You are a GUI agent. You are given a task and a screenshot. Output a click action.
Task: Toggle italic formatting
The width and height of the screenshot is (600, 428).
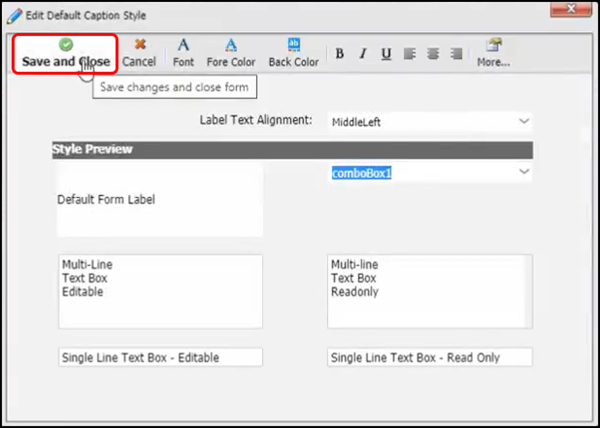[x=363, y=54]
